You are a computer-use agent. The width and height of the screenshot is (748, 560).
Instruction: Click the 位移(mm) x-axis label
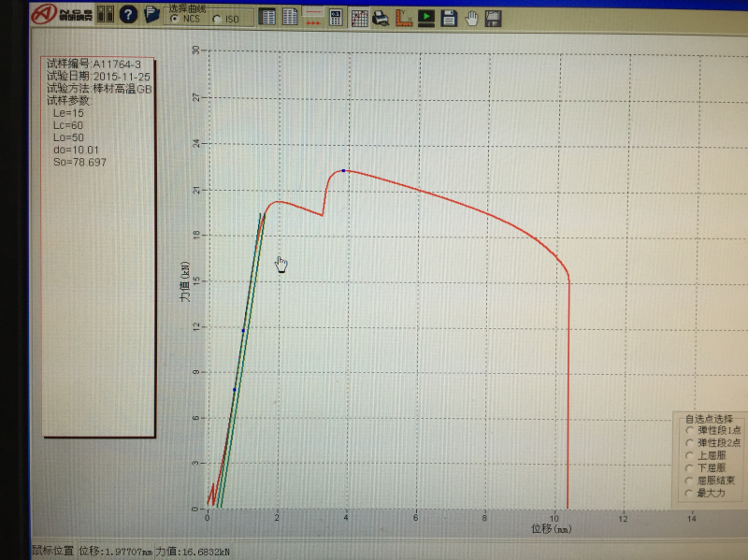pyautogui.click(x=551, y=528)
